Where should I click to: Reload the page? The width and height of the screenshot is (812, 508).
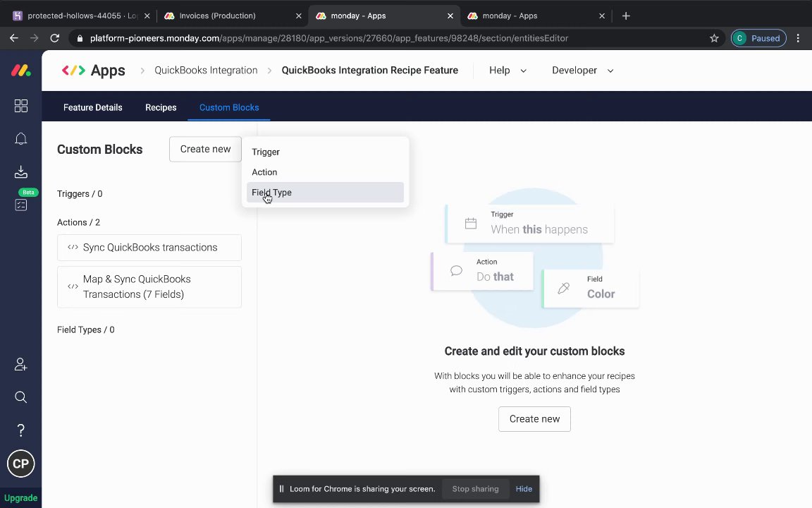(x=54, y=38)
